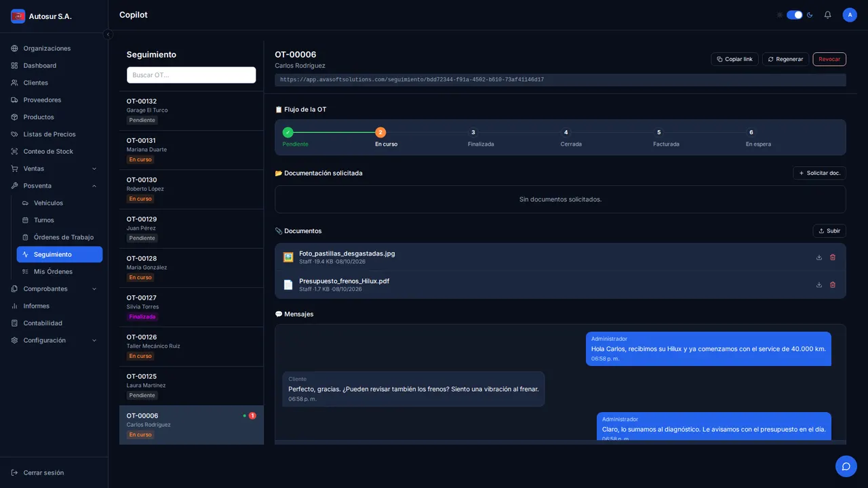Click the Mis Órdenes icon
This screenshot has height=488, width=868.
point(25,272)
